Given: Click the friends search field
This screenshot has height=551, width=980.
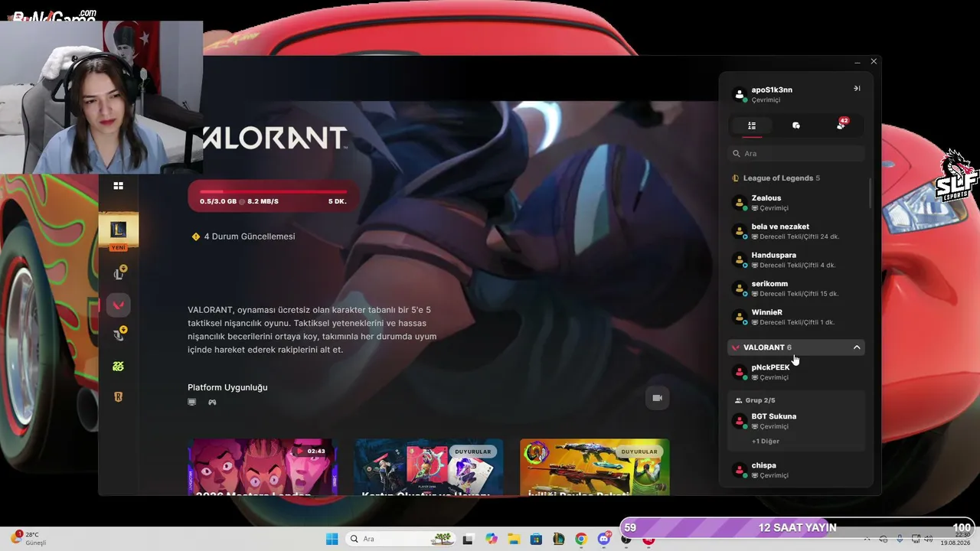Looking at the screenshot, I should [x=796, y=154].
